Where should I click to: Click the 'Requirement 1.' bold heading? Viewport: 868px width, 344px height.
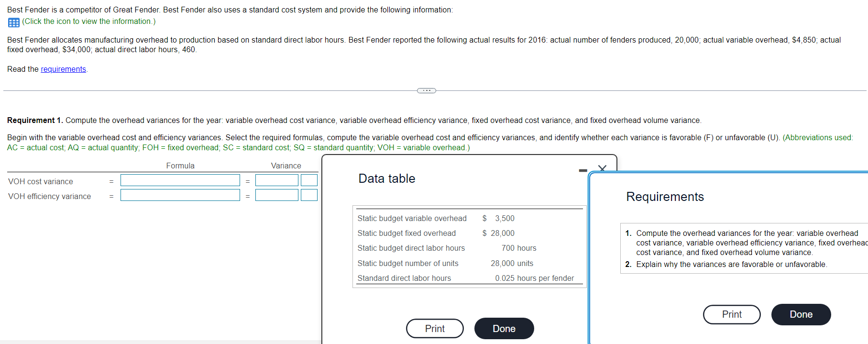35,121
